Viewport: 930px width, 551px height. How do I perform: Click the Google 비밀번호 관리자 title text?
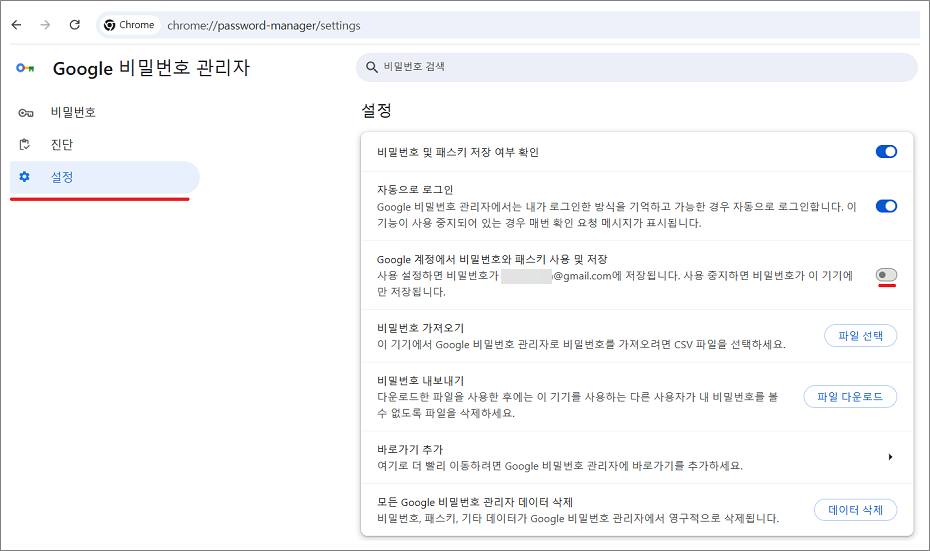151,68
